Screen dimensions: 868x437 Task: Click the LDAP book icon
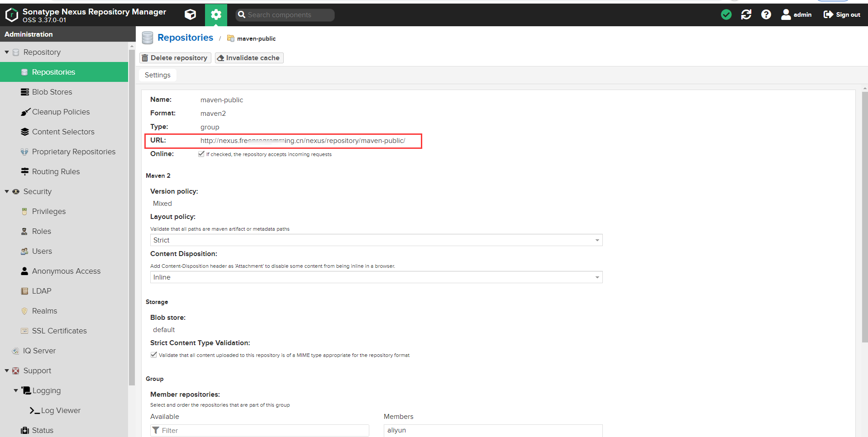(24, 291)
